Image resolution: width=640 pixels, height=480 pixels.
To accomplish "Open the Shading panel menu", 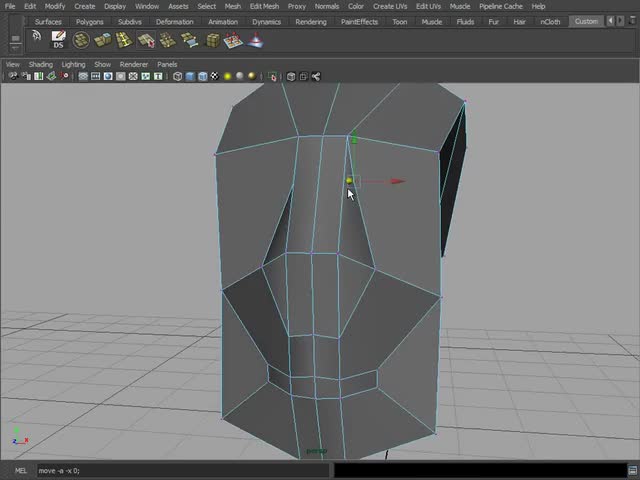I will pos(40,64).
